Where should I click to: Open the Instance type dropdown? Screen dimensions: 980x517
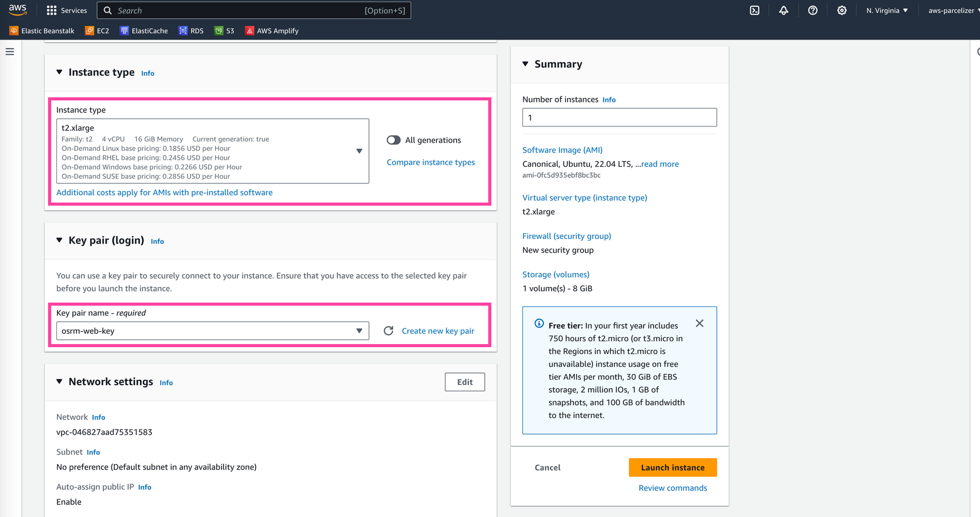(360, 151)
